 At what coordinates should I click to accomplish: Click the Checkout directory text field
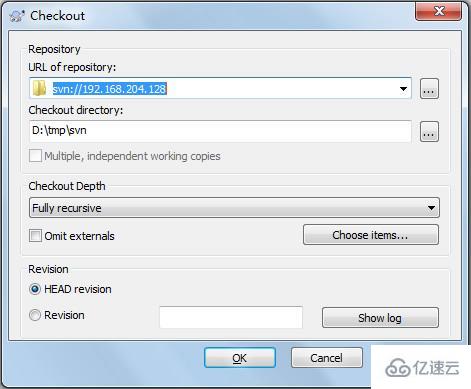(220, 131)
